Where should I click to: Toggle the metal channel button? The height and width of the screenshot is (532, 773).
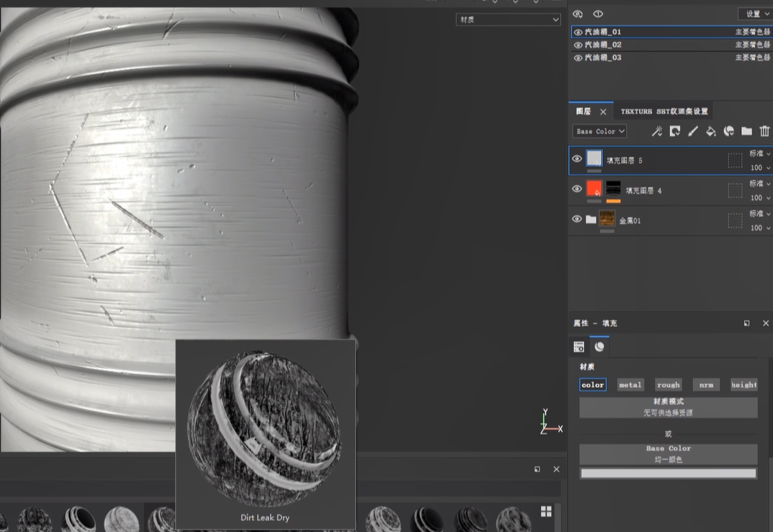pos(630,385)
